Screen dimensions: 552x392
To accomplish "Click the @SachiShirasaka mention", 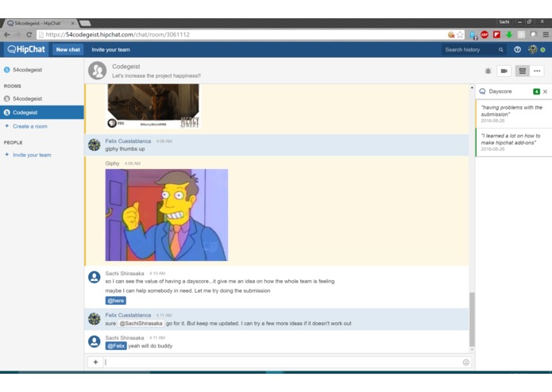I will [141, 323].
